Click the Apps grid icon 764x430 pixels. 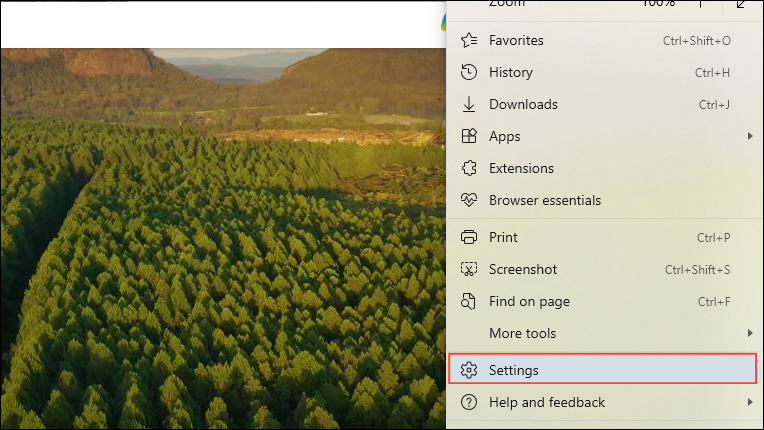pos(469,136)
